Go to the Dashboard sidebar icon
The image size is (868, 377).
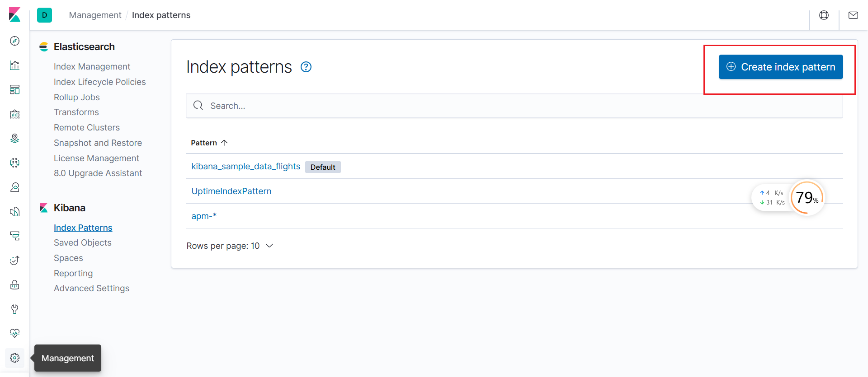[14, 89]
